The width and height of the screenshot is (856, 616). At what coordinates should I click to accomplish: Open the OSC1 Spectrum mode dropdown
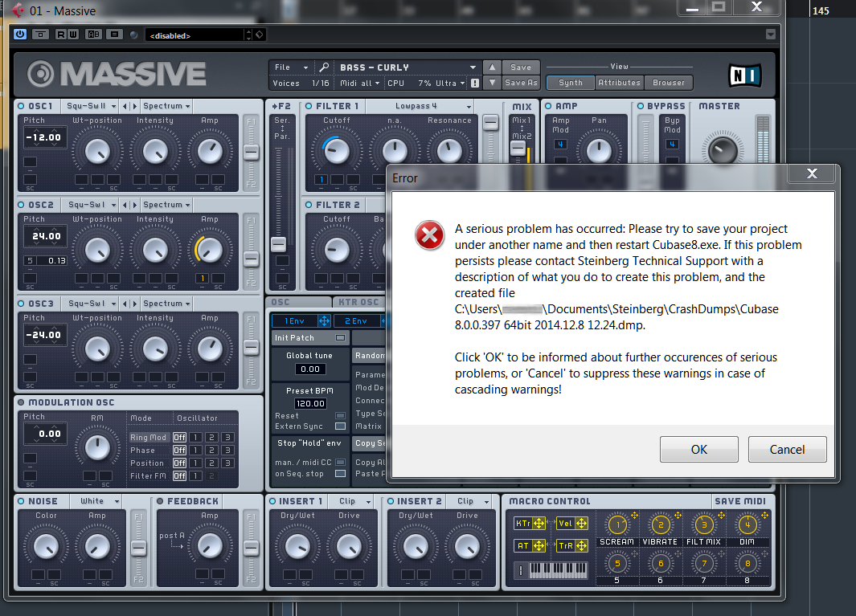tap(166, 106)
